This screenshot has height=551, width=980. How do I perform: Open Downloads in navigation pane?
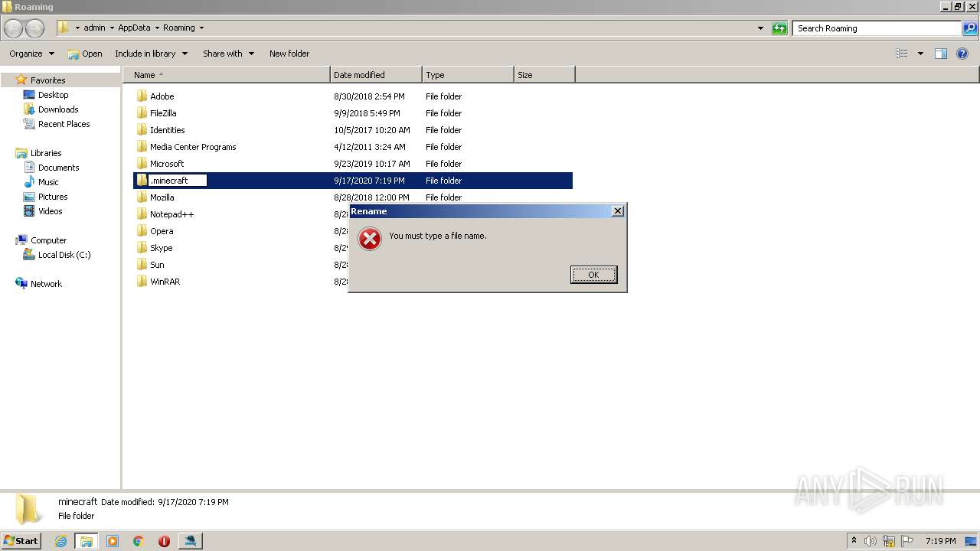58,109
